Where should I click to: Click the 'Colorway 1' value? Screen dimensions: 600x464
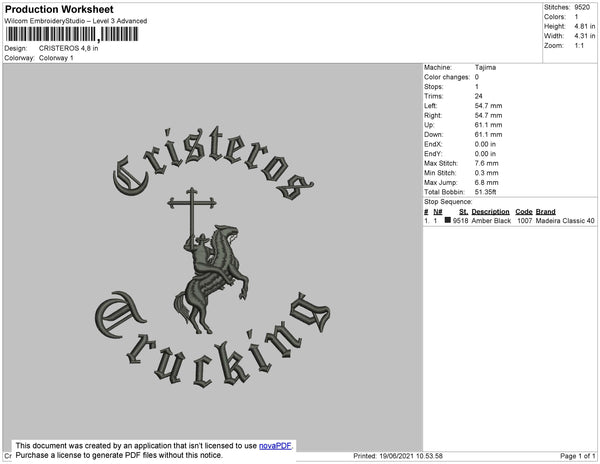click(56, 58)
